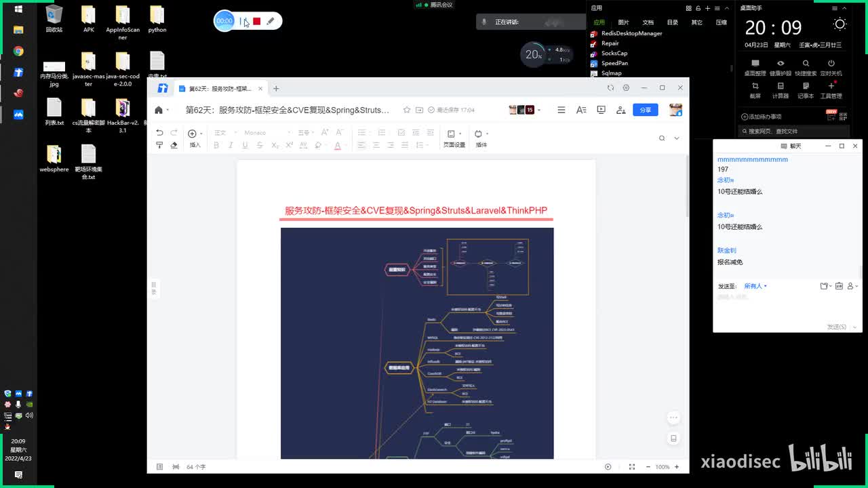This screenshot has height=488, width=868.
Task: Click the blue 分享 share button
Action: point(645,110)
